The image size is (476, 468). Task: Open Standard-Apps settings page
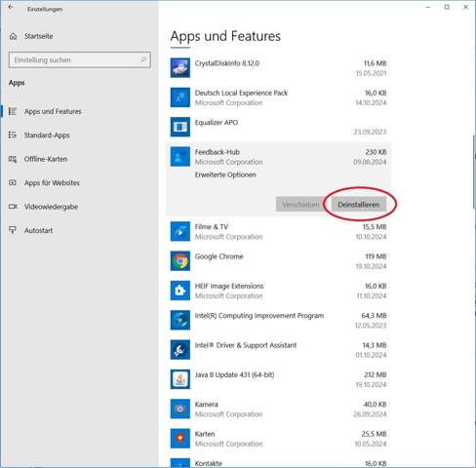click(x=47, y=136)
